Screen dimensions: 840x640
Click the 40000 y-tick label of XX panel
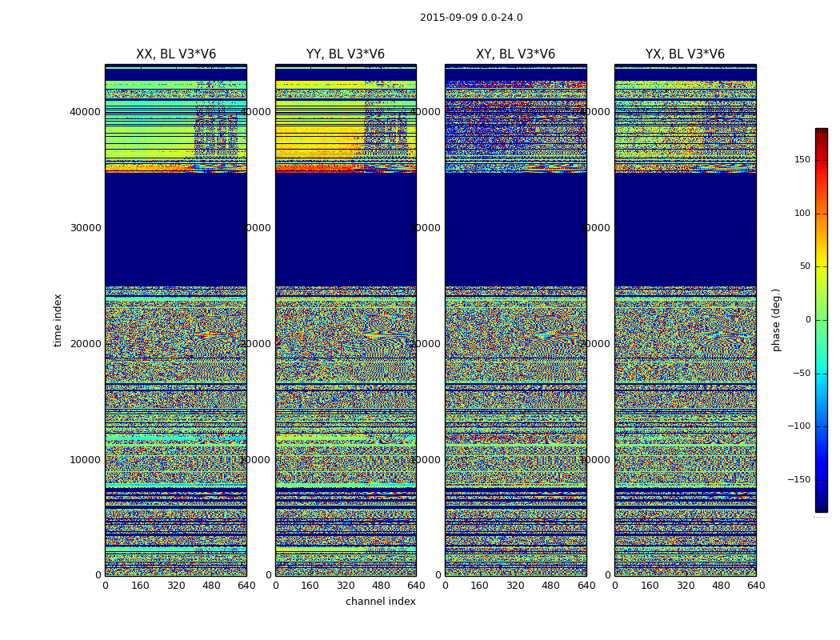pos(85,112)
